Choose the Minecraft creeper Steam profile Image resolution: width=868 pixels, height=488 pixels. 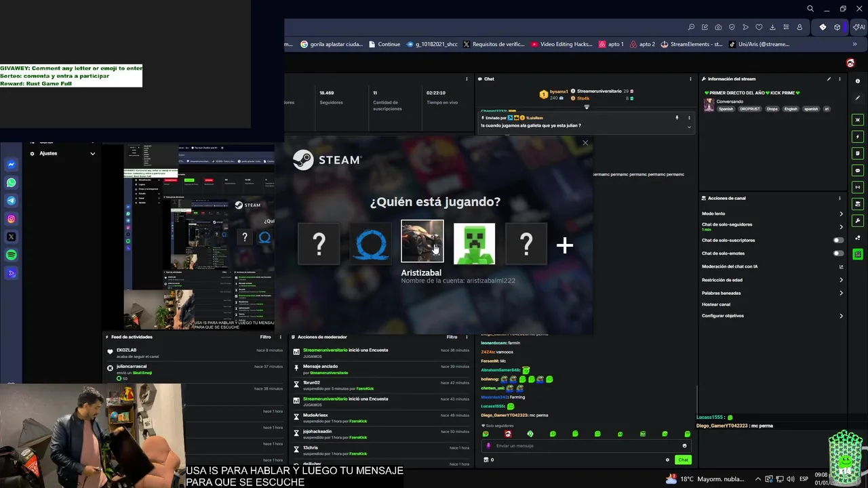(474, 243)
